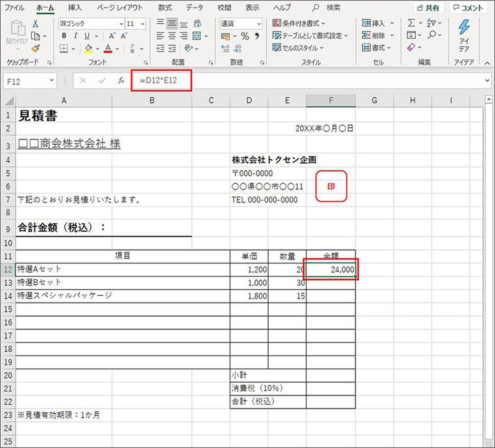Open number format dropdown 通貨
Screen dimensions: 495x448
click(x=259, y=24)
